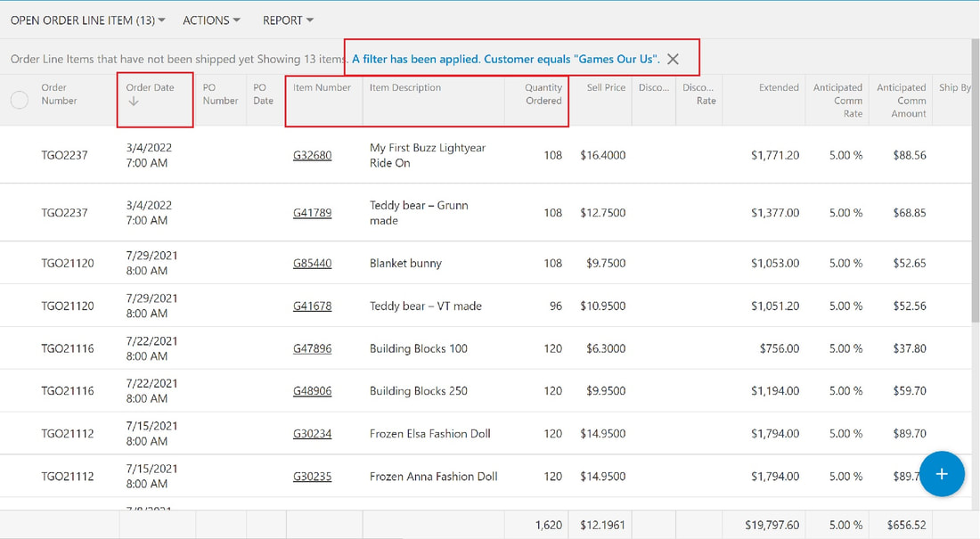Screen dimensions: 980x539
Task: Open the Report menu
Action: 288,20
